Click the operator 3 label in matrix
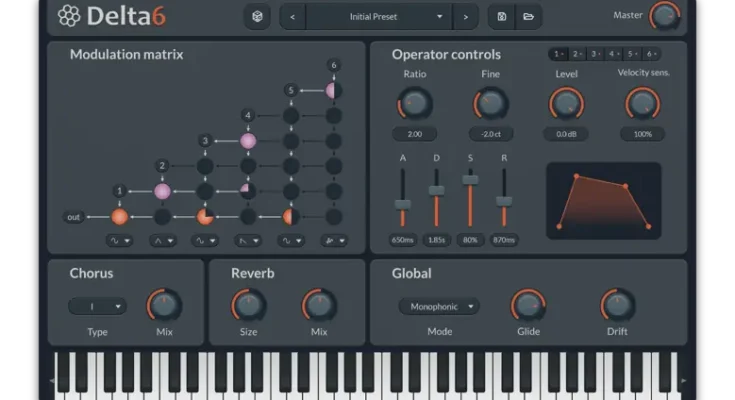The width and height of the screenshot is (735, 400). (x=205, y=140)
